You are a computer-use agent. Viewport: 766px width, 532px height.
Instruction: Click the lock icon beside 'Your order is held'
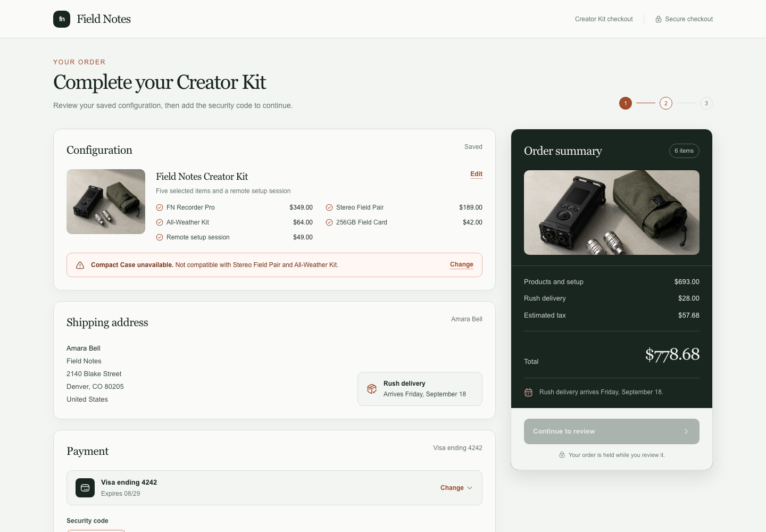click(x=562, y=455)
